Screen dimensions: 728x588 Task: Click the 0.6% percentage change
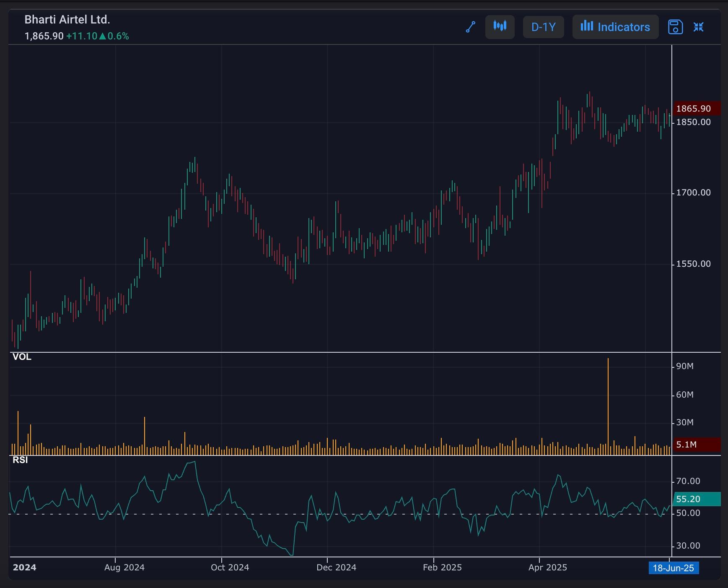pos(118,36)
